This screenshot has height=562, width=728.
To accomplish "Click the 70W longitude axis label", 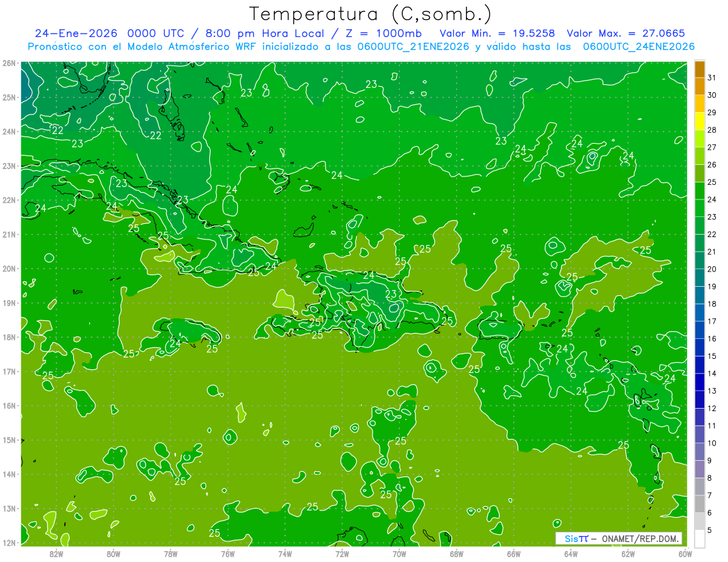I will coord(399,554).
